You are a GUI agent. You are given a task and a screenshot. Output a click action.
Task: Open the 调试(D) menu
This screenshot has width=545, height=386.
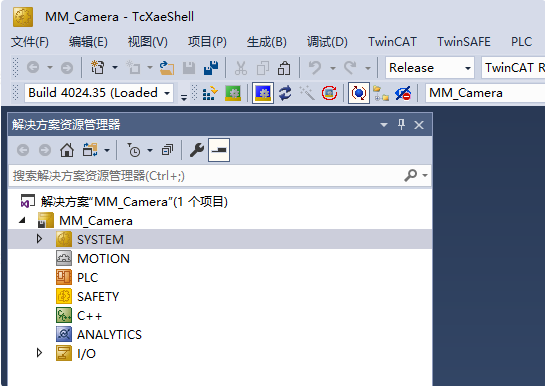327,42
